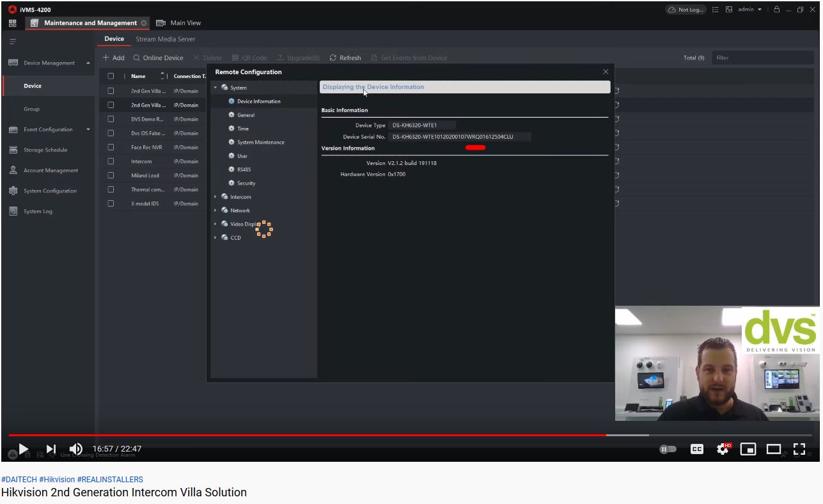Open the Main View tab

click(185, 23)
